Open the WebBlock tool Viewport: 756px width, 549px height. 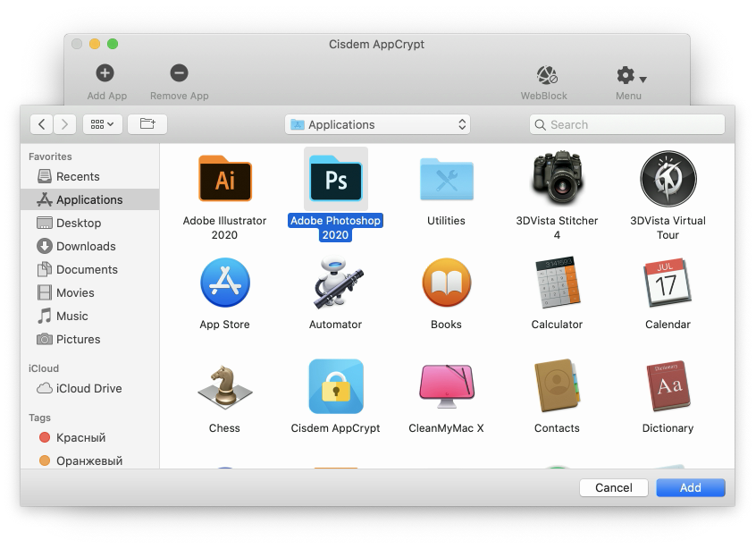[x=544, y=75]
